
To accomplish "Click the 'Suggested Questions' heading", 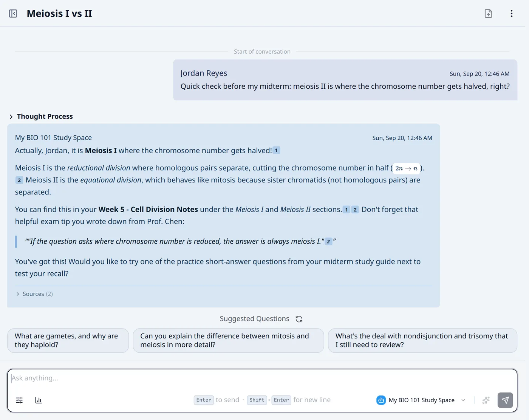I will click(254, 319).
